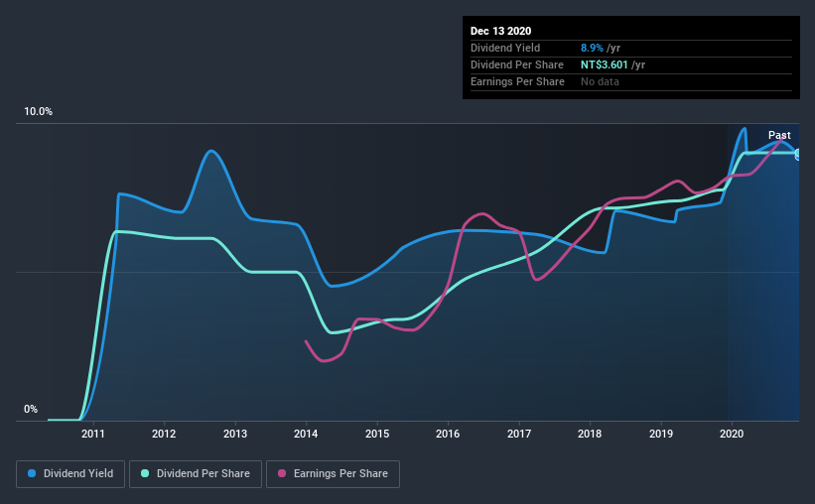Click the 10.0% y-axis label
The image size is (815, 504).
(38, 112)
